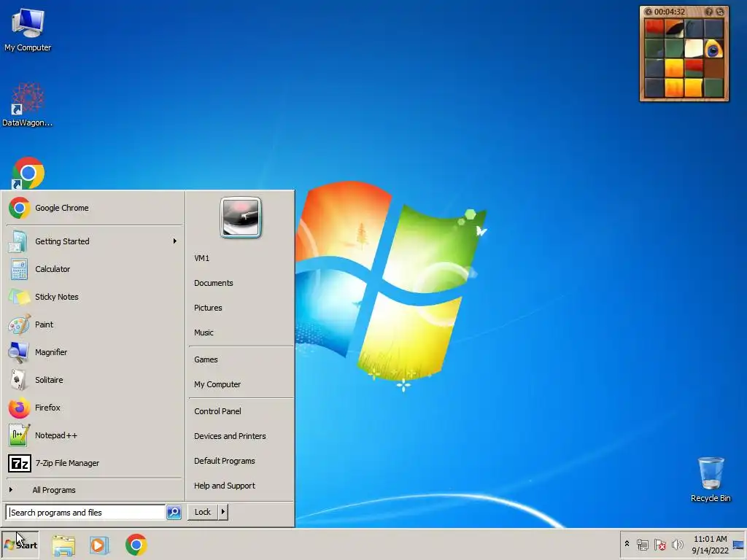Open Windows Media Player taskbar icon
The width and height of the screenshot is (747, 560).
[99, 545]
